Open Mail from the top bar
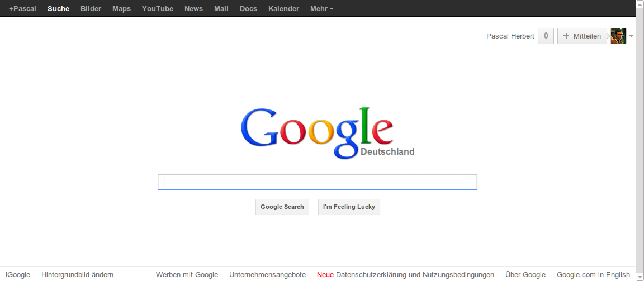Viewport: 644px width, 281px height. click(221, 8)
